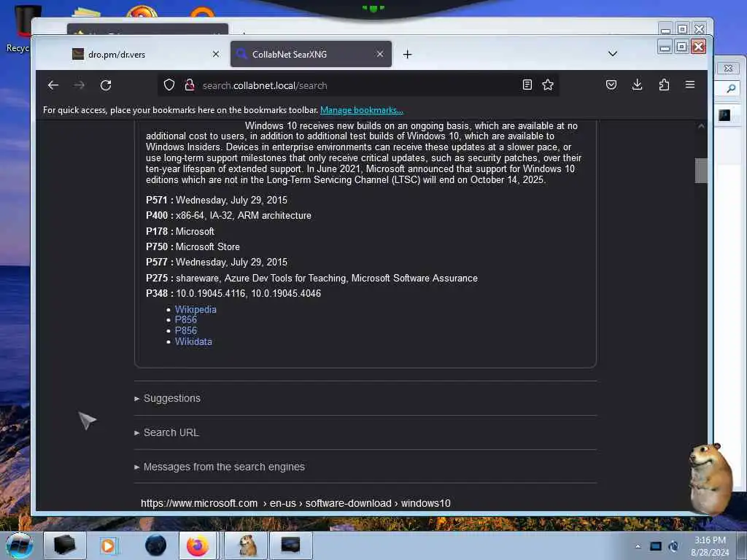Open the Pocket save icon

[611, 85]
